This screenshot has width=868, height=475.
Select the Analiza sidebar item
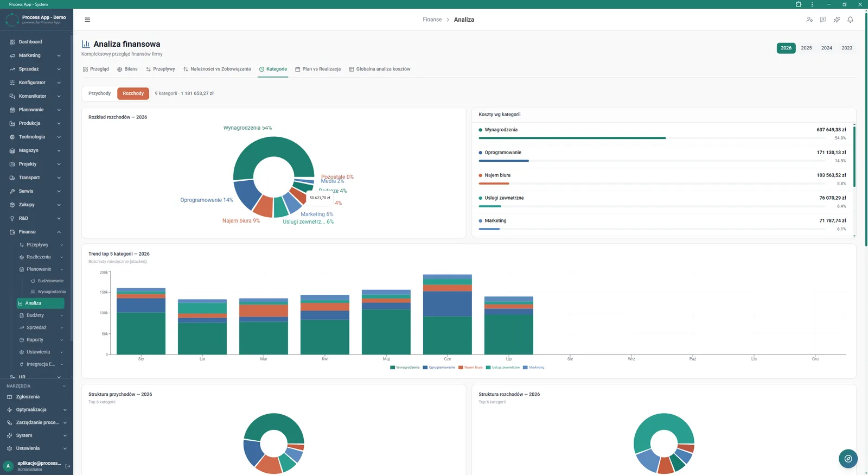(x=41, y=303)
